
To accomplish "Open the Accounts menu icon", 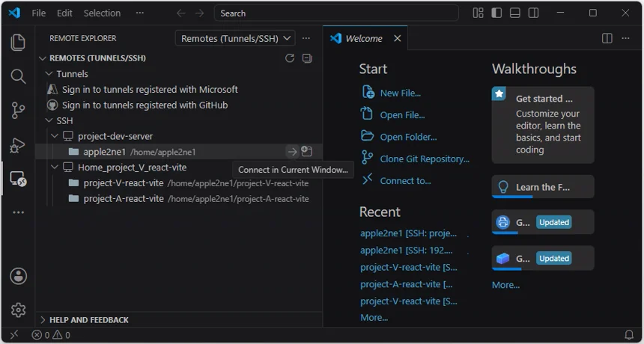I will pyautogui.click(x=18, y=276).
